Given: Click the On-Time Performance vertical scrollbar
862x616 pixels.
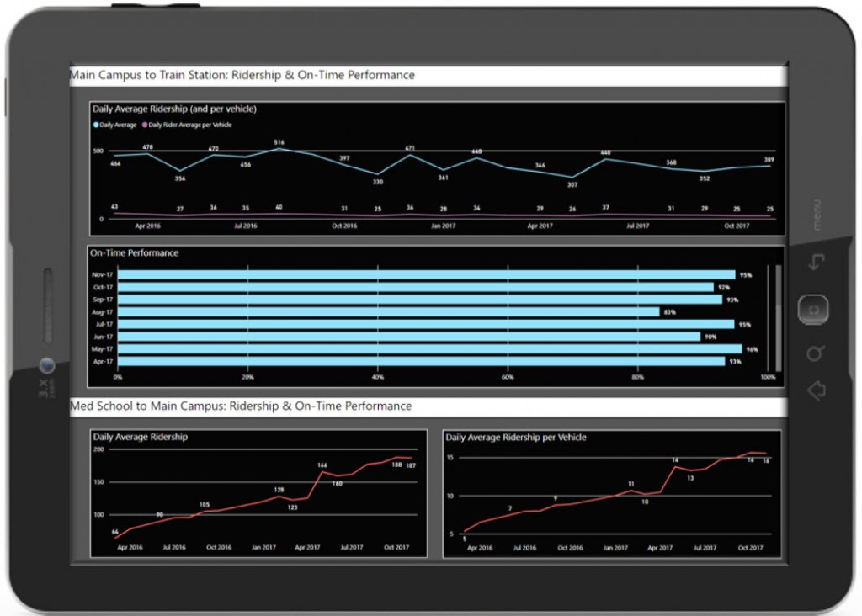Looking at the screenshot, I should [778, 317].
